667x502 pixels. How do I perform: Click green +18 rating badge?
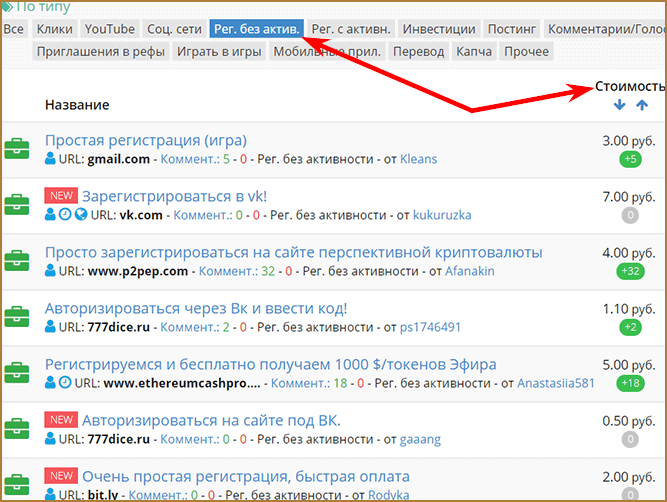[x=630, y=383]
